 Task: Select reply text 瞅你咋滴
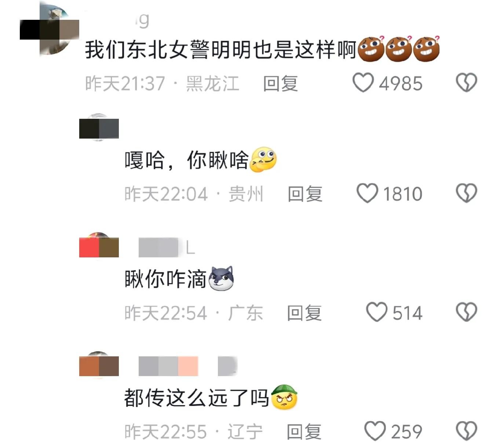[165, 279]
